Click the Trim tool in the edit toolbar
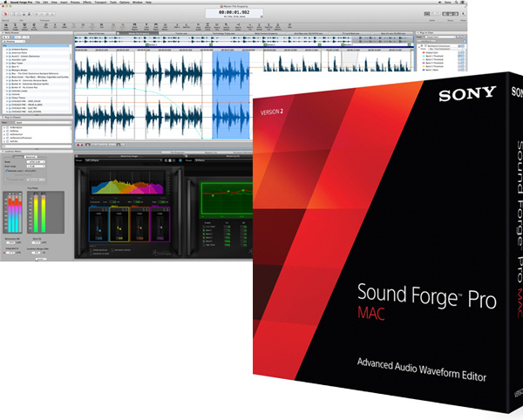This screenshot has width=523, height=420. tap(102, 27)
